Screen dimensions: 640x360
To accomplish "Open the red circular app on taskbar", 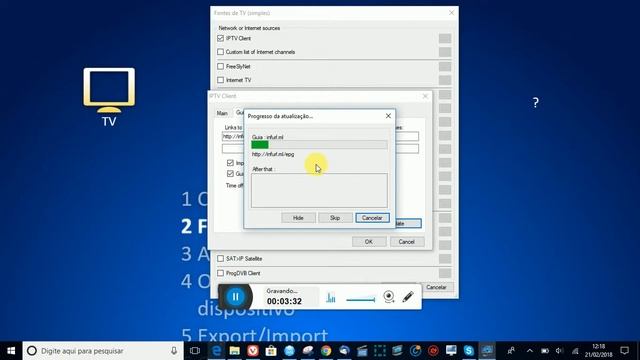I will pos(433,351).
